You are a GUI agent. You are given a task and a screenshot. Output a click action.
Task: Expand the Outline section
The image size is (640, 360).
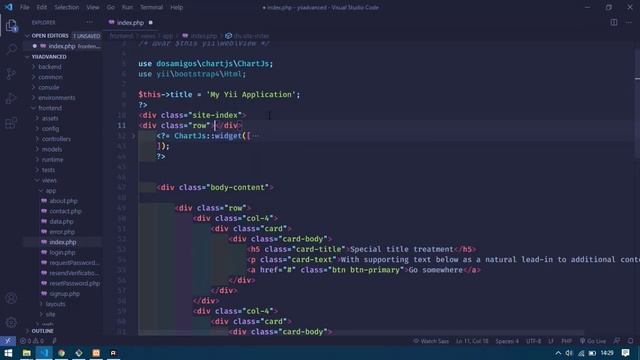(x=42, y=331)
